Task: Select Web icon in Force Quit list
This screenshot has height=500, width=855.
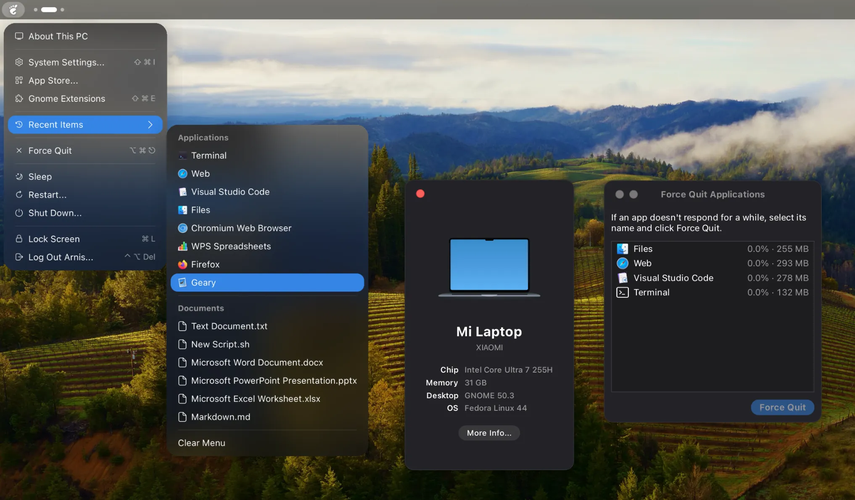Action: coord(622,263)
